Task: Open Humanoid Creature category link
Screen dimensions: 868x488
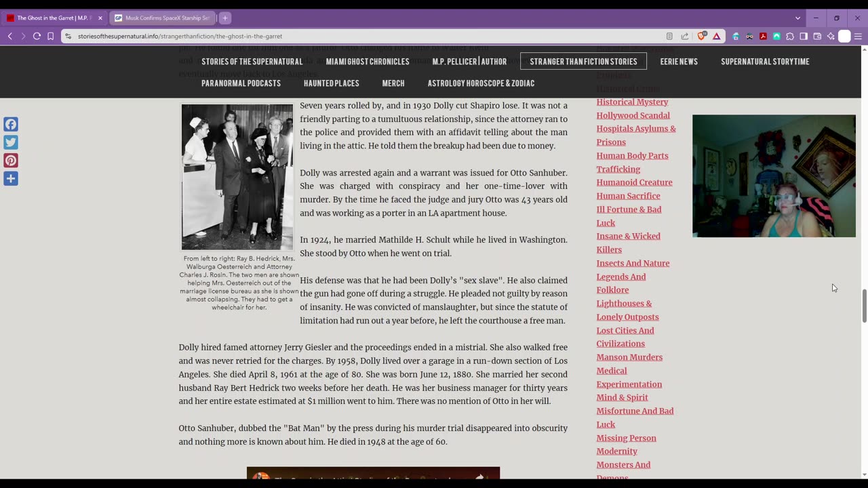Action: (x=634, y=182)
